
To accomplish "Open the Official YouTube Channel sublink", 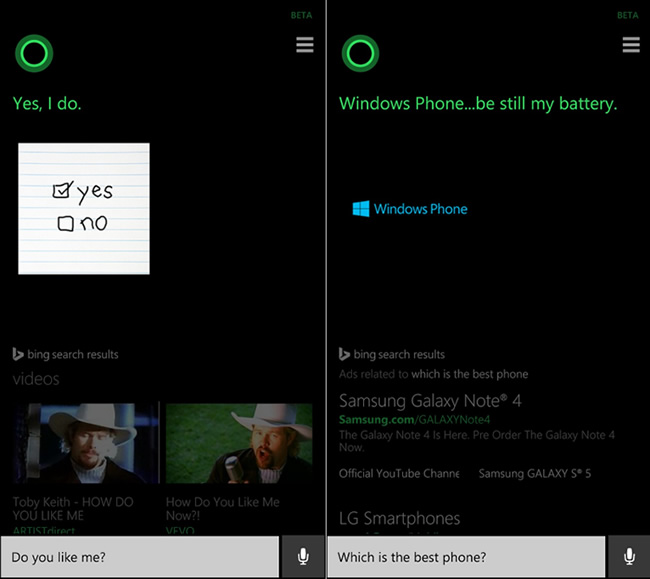I will click(399, 473).
